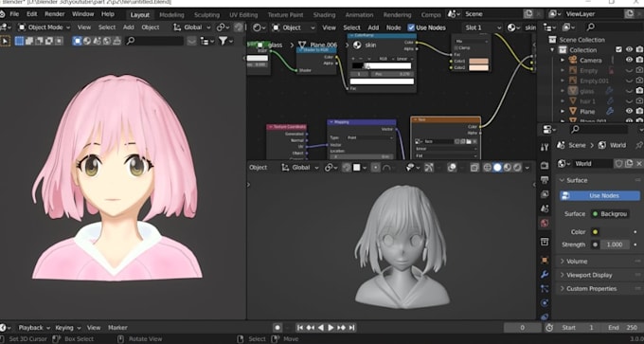Screen dimensions: 644x344
Task: Open the Add menu in left viewport
Action: [x=129, y=27]
